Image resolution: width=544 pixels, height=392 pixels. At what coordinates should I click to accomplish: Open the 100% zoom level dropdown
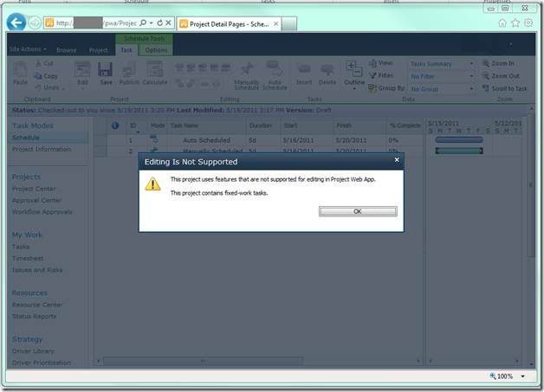click(522, 376)
